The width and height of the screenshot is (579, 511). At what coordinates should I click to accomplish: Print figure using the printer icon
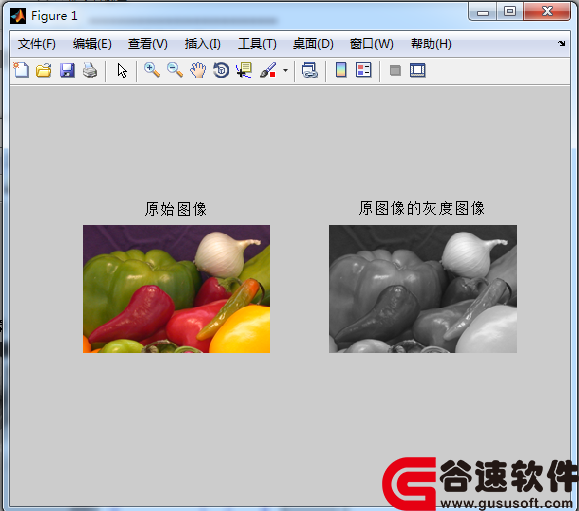(90, 70)
